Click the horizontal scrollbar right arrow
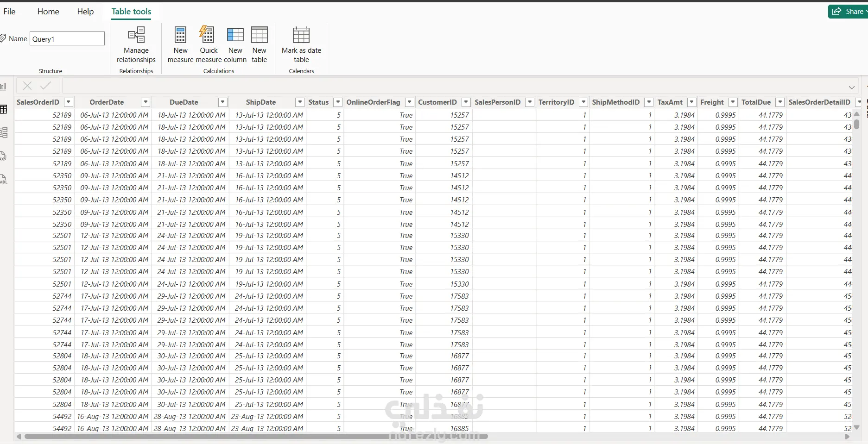Screen dimensions: 868x444 point(848,436)
